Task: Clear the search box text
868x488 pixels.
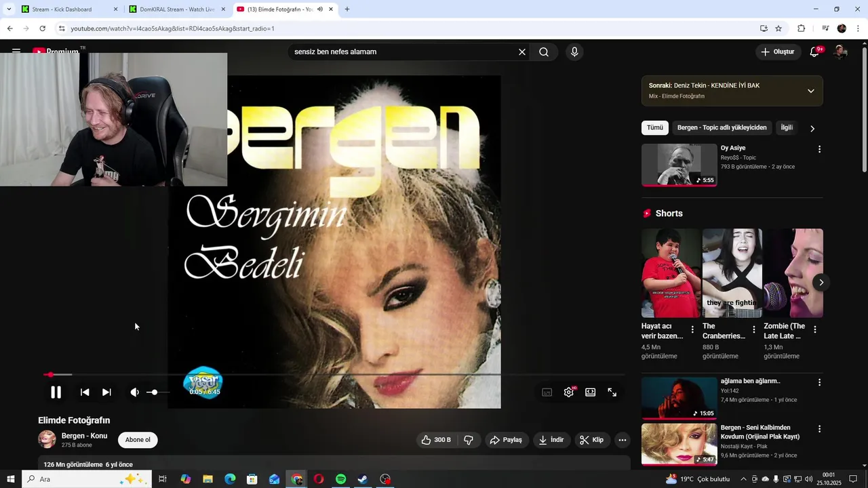Action: tap(522, 52)
